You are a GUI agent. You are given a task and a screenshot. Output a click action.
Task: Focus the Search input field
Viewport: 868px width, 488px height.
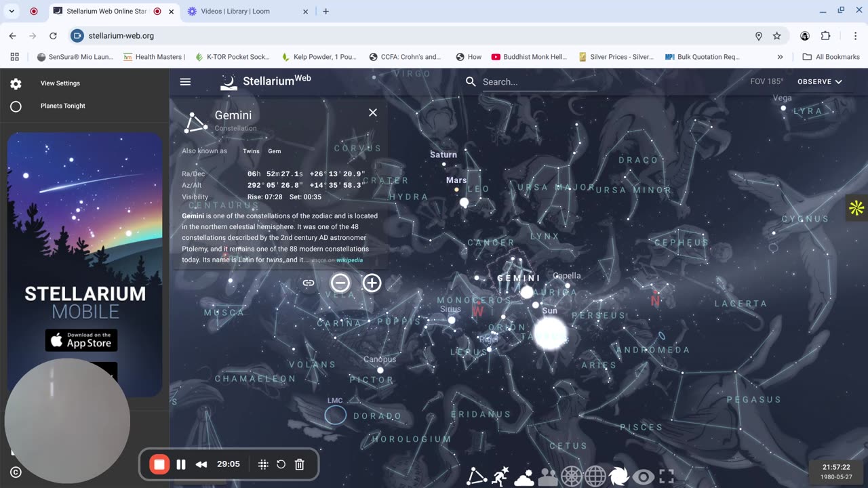pyautogui.click(x=539, y=82)
